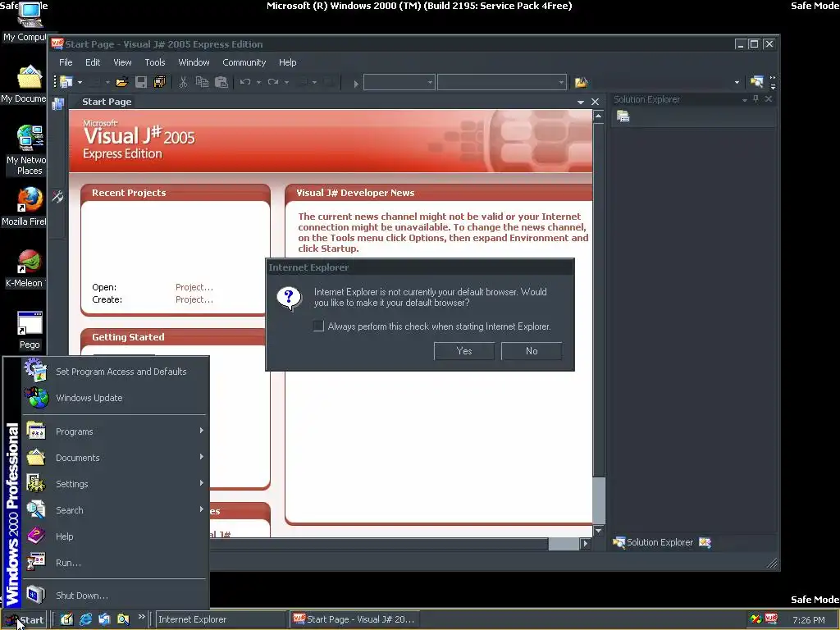Screen dimensions: 840x630
Task: Open the File menu
Action: 66,62
